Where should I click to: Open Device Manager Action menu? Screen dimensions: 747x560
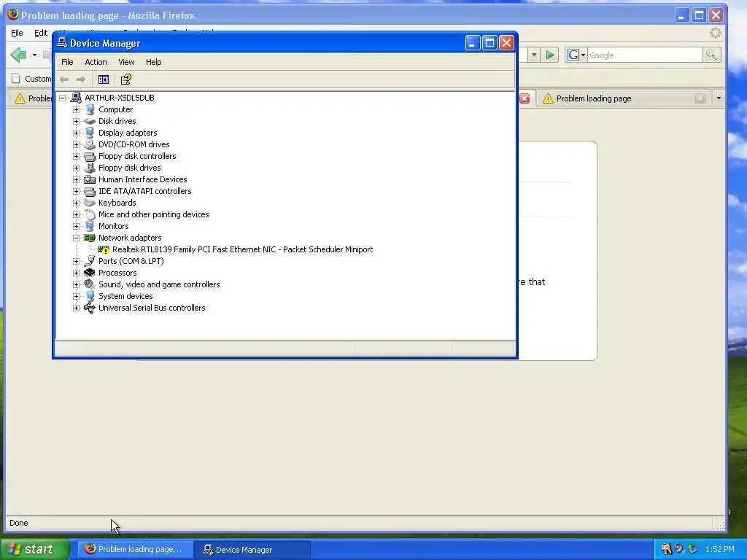coord(96,62)
